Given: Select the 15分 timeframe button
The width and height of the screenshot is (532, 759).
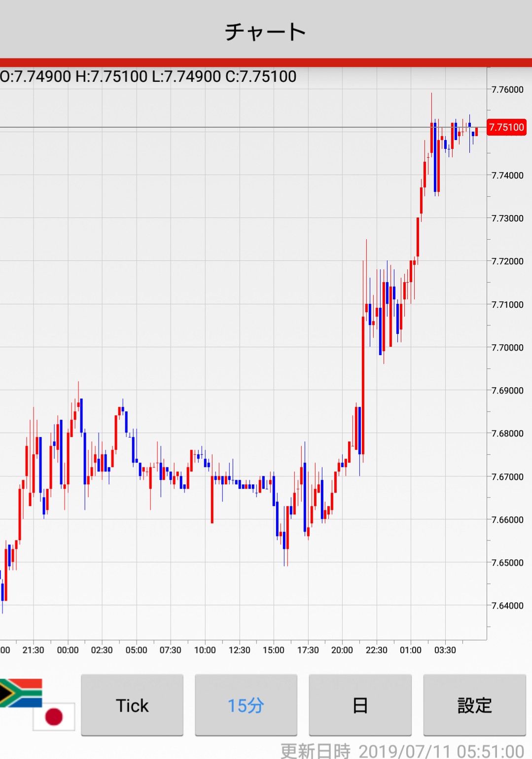Looking at the screenshot, I should [x=246, y=705].
